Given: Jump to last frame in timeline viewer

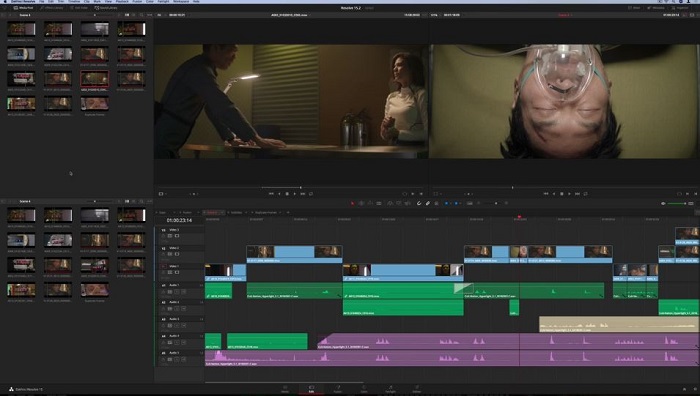Looking at the screenshot, I should tap(577, 194).
